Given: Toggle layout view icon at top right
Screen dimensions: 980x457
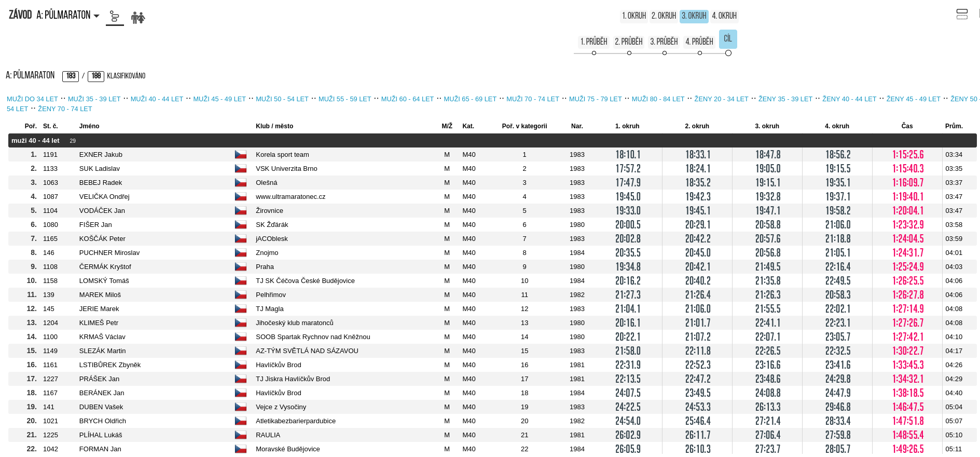Looking at the screenshot, I should click(962, 15).
